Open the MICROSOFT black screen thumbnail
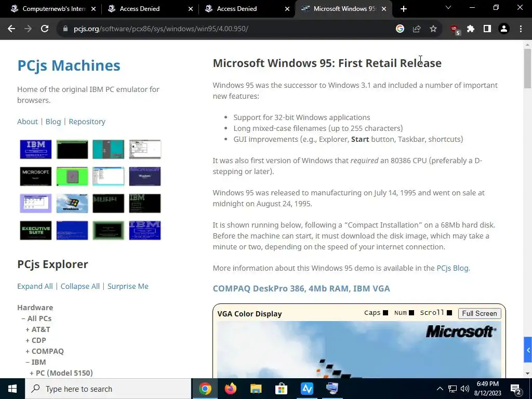The width and height of the screenshot is (532, 399). [x=36, y=177]
